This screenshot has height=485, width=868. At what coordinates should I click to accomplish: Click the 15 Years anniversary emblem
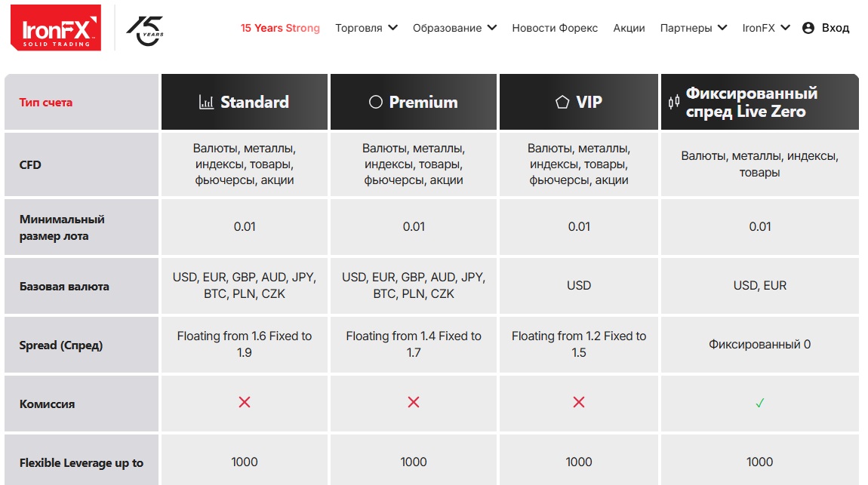[x=145, y=30]
